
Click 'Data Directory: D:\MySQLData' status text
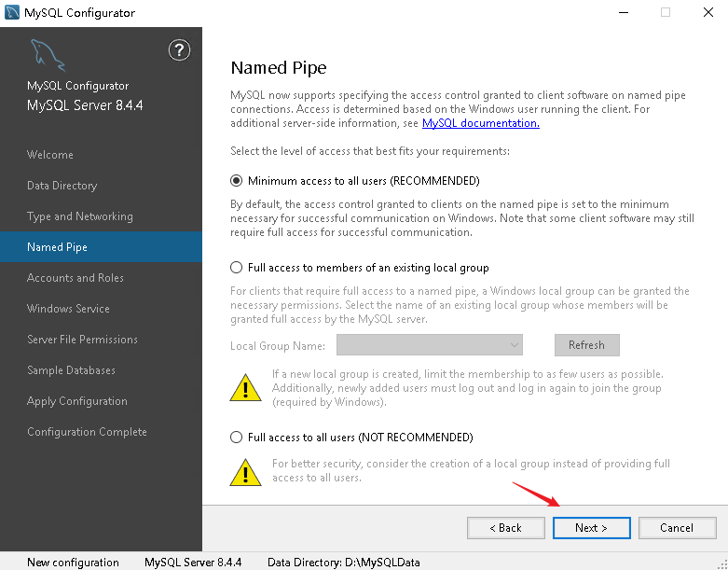pos(344,563)
